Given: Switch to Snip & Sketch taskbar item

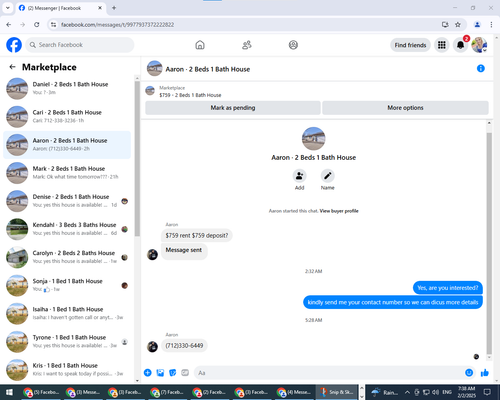Looking at the screenshot, I should (337, 392).
